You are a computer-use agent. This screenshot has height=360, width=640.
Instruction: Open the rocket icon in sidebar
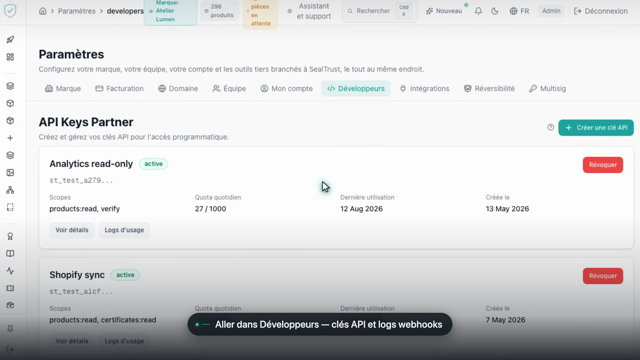10,40
